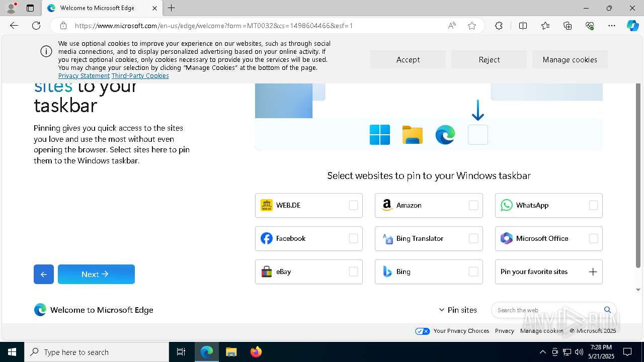
Task: Show hidden system tray icons chevron
Action: (x=542, y=352)
